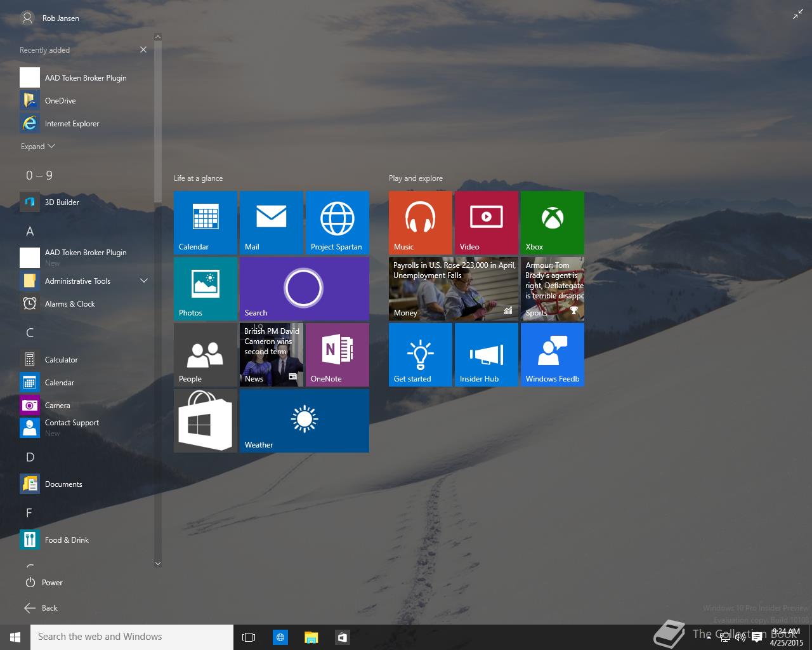Restore Start menu from full screen
The width and height of the screenshot is (812, 650).
click(x=797, y=15)
